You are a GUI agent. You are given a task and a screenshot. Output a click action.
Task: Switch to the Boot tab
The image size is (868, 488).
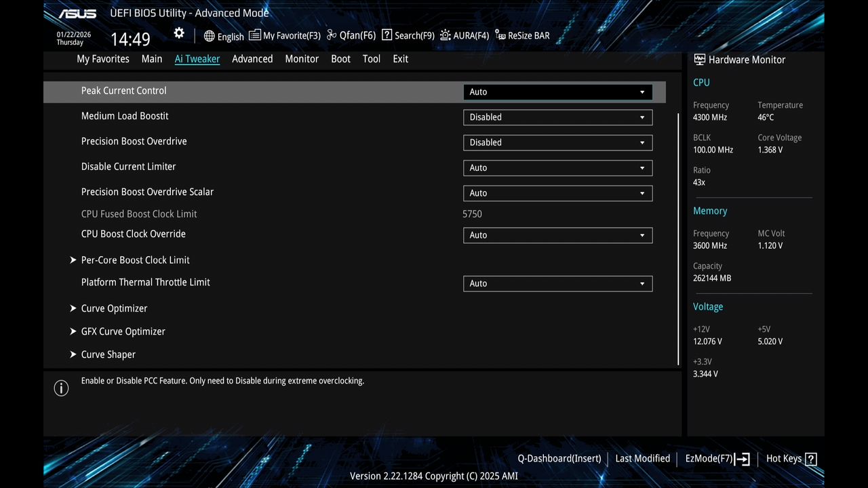[x=340, y=59]
